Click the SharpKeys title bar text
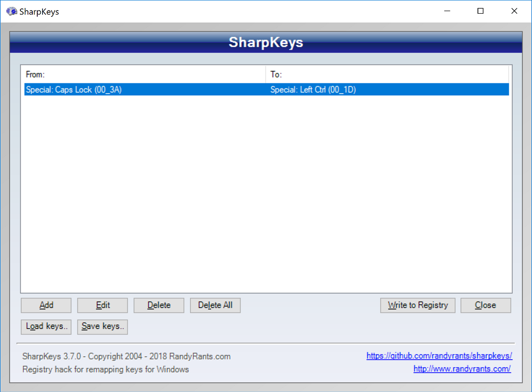 click(39, 11)
